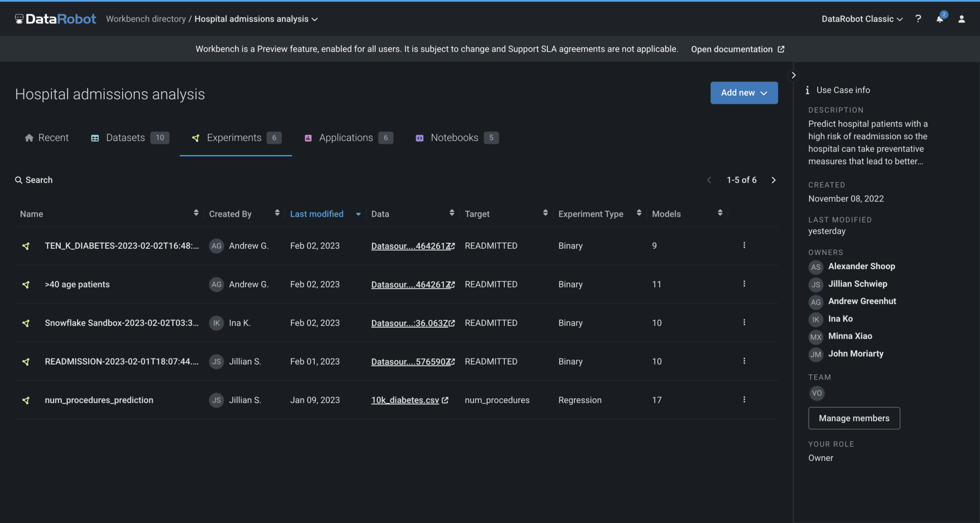Open the user profile icon
Screen dimensions: 980x523
[x=961, y=19]
